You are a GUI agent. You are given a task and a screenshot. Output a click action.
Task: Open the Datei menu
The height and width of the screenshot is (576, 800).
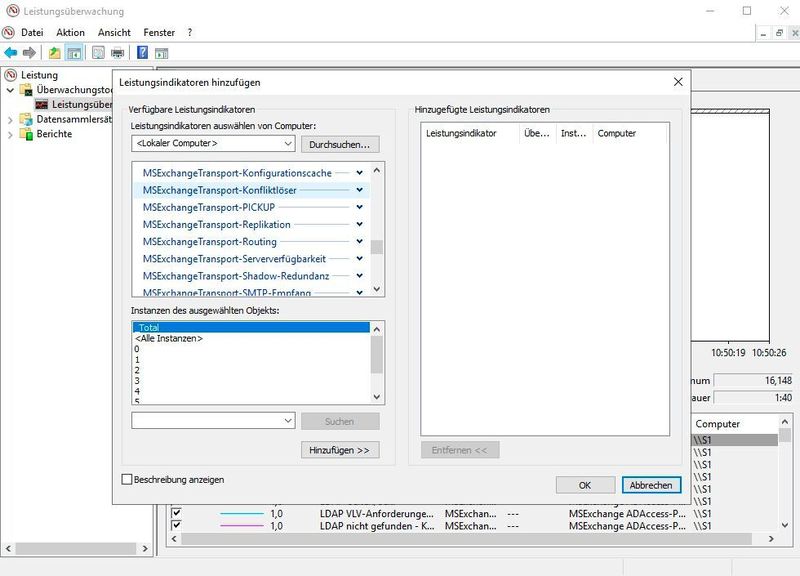point(32,32)
